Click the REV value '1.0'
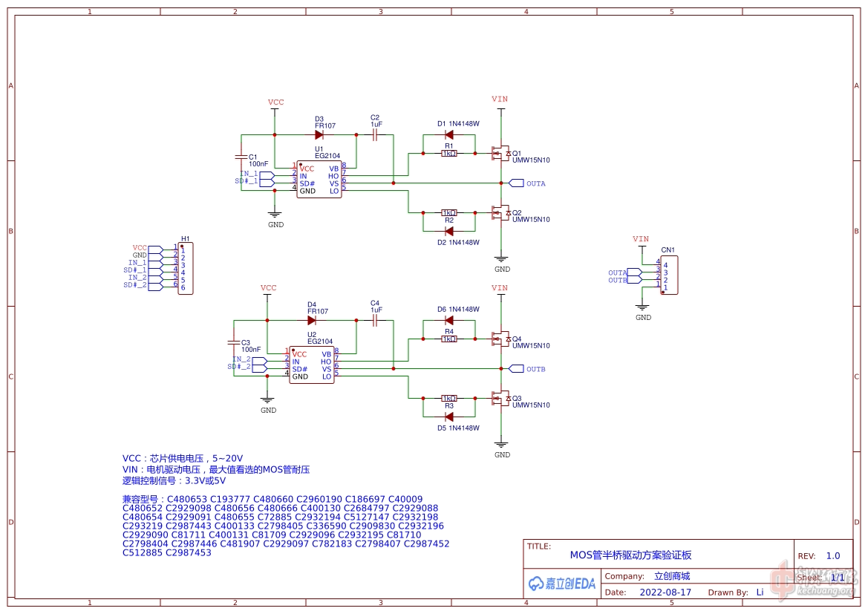Screen dimensions: 868x614 click(833, 556)
